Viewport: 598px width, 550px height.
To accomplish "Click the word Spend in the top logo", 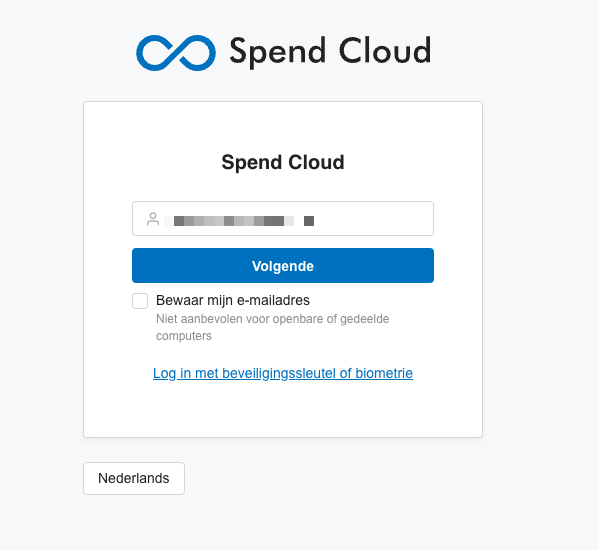I will (278, 52).
